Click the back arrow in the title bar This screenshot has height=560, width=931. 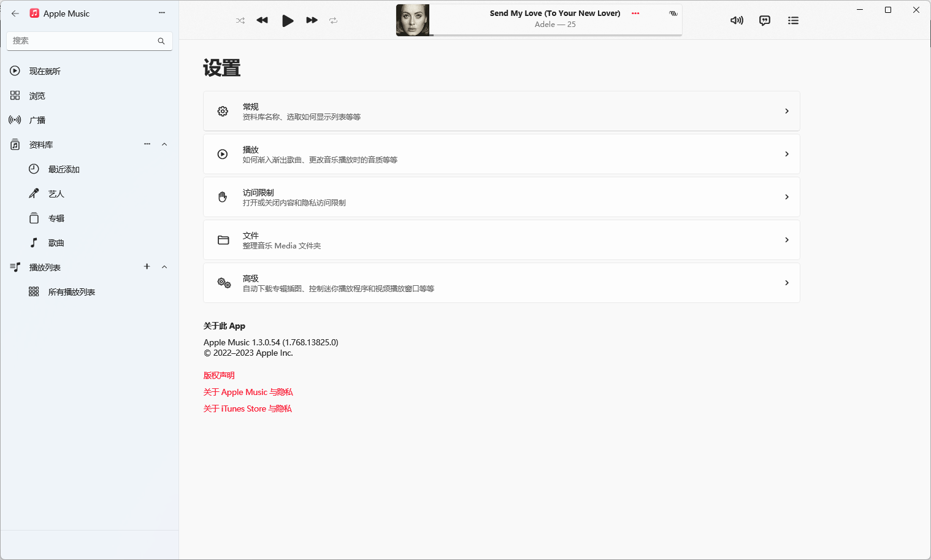pos(15,13)
